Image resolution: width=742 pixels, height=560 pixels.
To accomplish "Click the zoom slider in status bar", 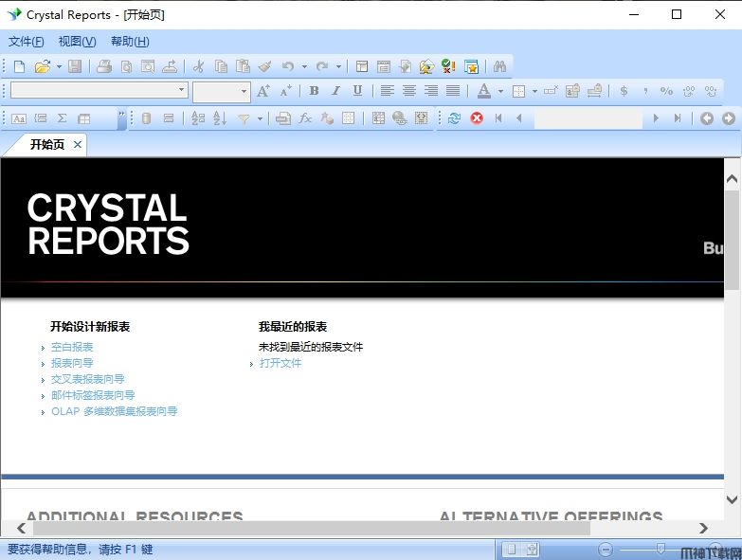I will pos(661,549).
